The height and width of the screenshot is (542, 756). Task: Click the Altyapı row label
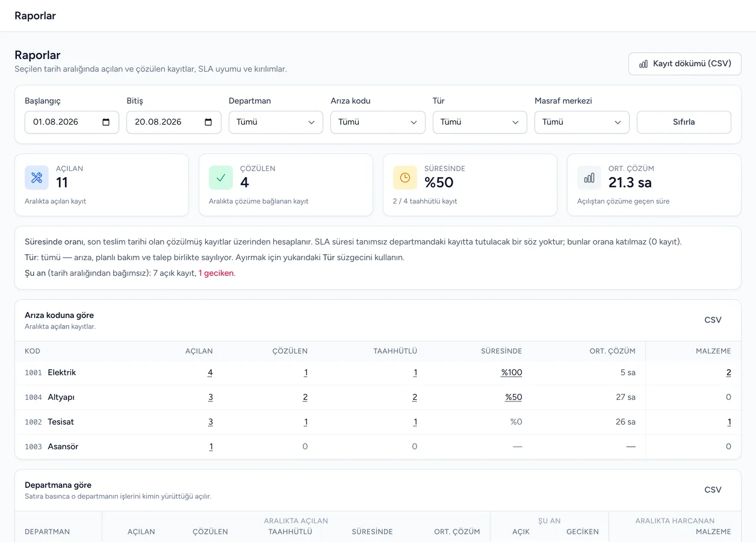61,397
